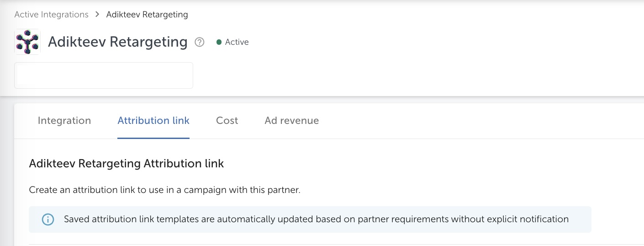
Task: Click the green Active status dot
Action: click(x=219, y=42)
